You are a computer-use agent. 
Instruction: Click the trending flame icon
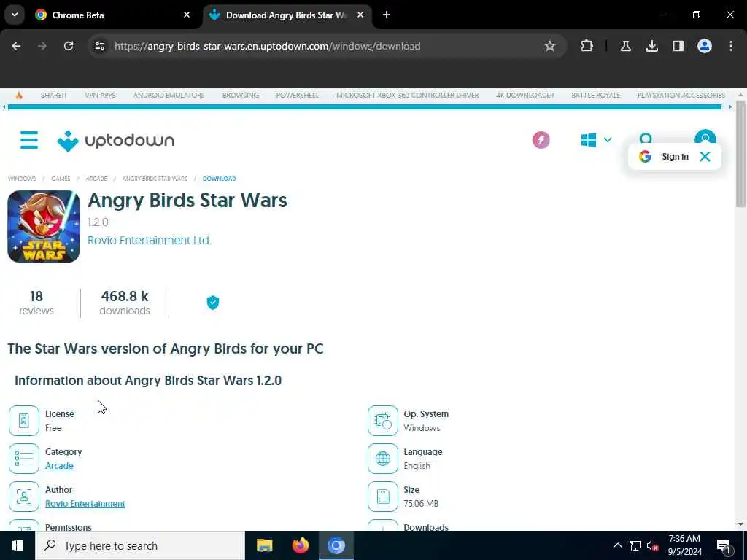tap(19, 96)
